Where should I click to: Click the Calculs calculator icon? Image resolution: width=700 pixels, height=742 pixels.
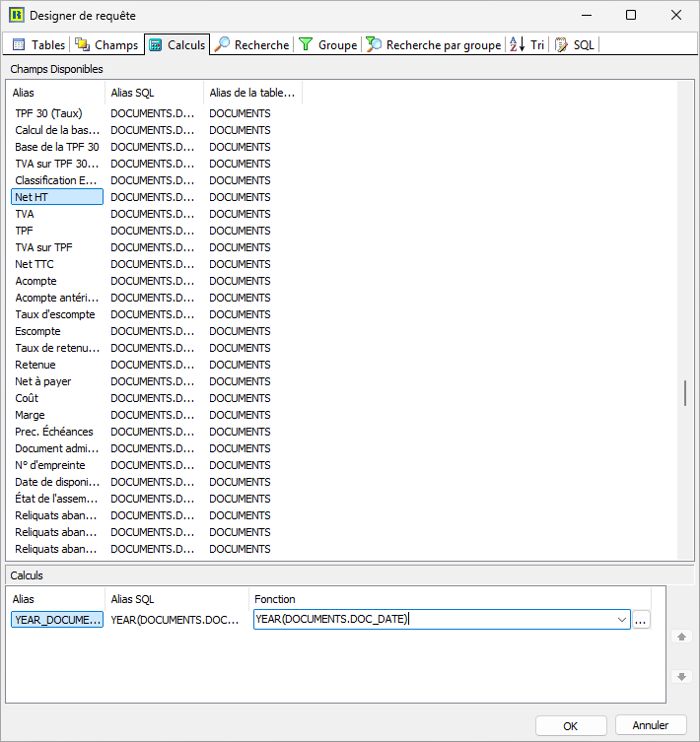pyautogui.click(x=155, y=45)
